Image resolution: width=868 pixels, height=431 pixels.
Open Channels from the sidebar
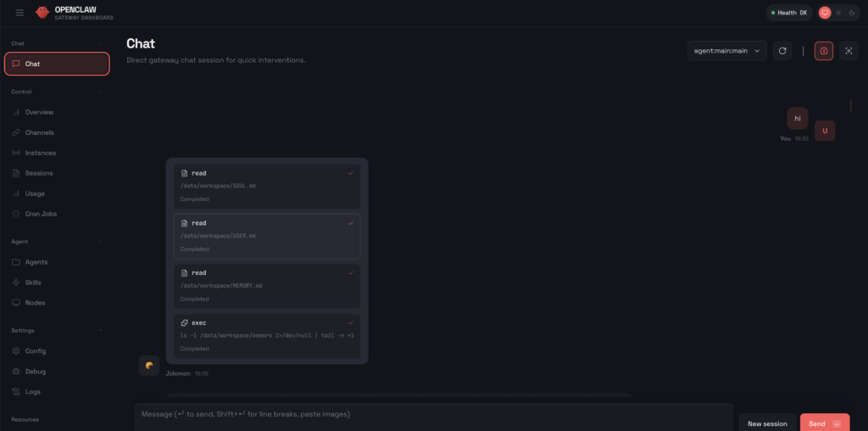(39, 132)
